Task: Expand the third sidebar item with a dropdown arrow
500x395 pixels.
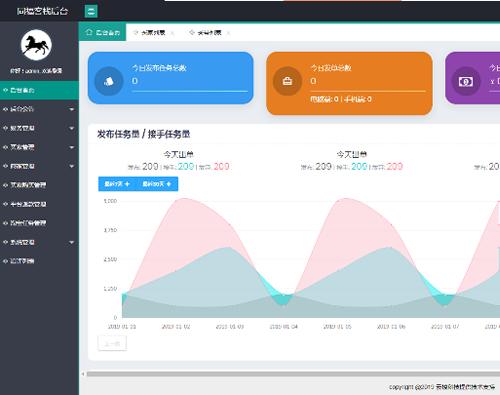Action: click(x=39, y=147)
